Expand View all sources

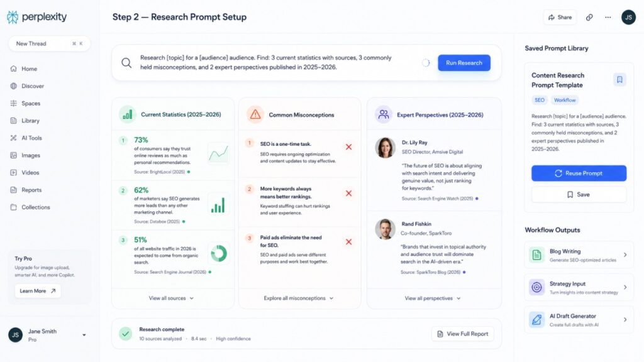click(x=171, y=299)
